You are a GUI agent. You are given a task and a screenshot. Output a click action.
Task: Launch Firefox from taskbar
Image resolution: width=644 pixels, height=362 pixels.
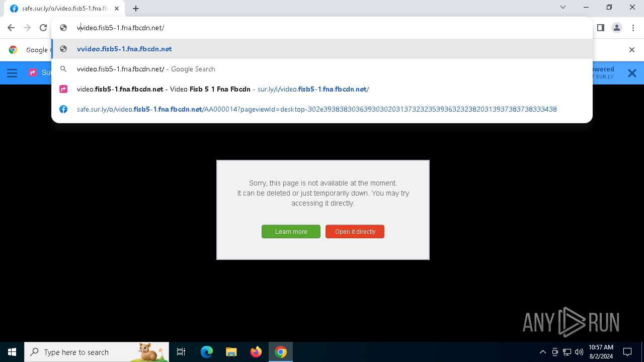click(x=256, y=352)
